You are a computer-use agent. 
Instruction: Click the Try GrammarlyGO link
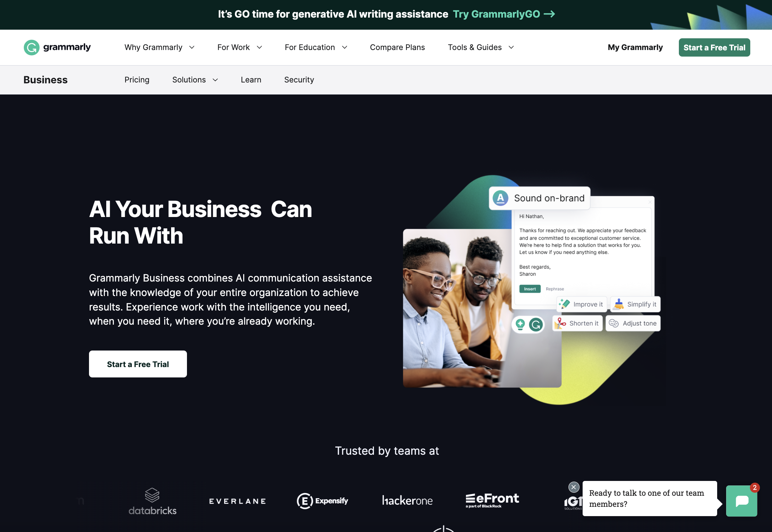click(503, 13)
